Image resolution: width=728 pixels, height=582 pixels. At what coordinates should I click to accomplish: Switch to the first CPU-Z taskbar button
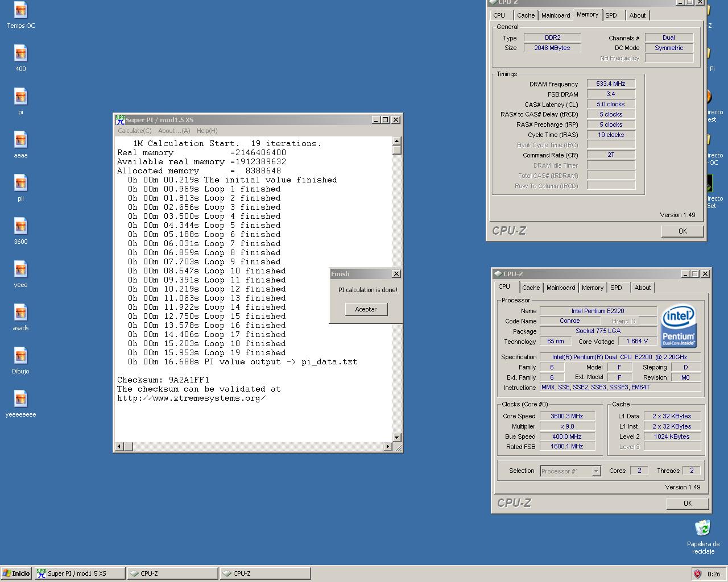[173, 573]
